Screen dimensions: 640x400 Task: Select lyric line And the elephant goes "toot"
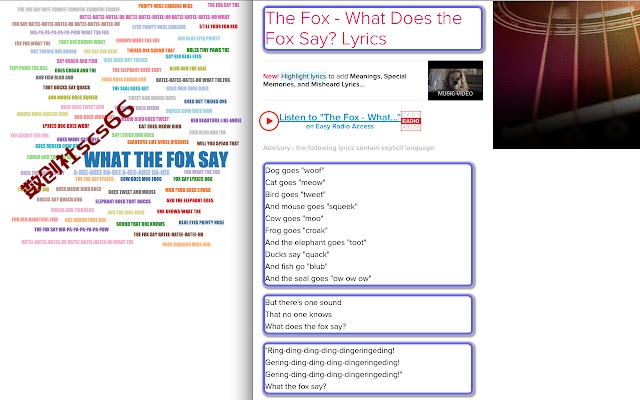click(x=316, y=242)
